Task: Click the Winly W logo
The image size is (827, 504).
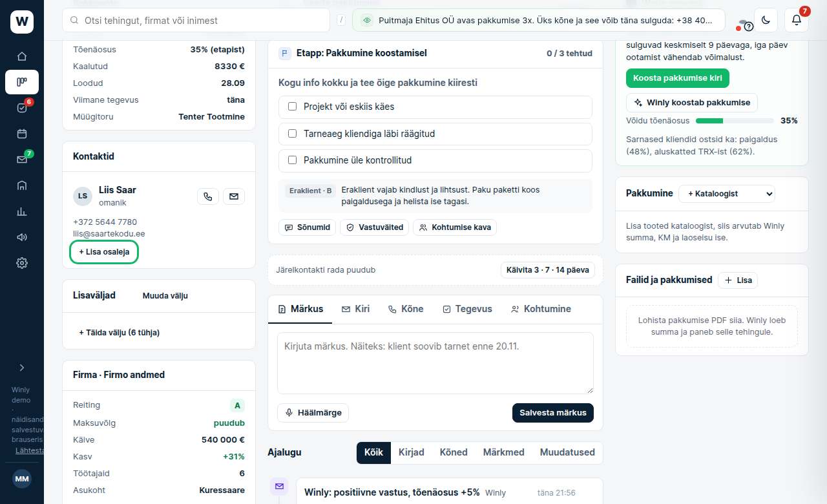Action: [x=22, y=22]
